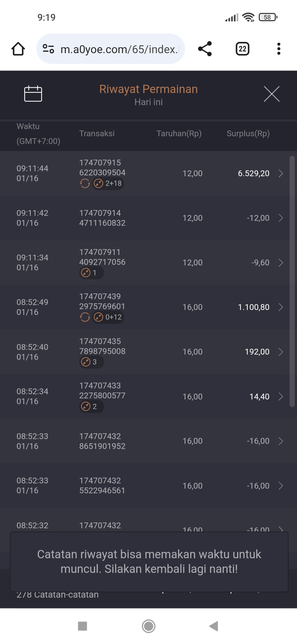Viewport: 297px width, 644px height.
Task: Expand details for the 192,00 surplus row
Action: point(280,352)
